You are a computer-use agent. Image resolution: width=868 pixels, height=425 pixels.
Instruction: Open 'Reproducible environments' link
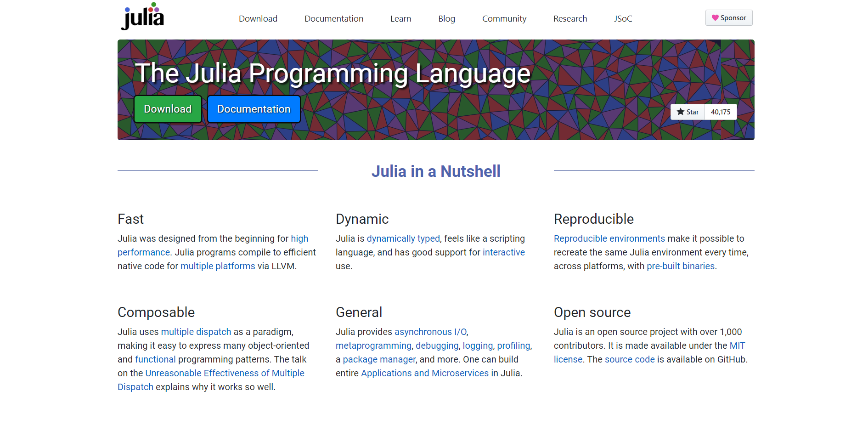[609, 238]
